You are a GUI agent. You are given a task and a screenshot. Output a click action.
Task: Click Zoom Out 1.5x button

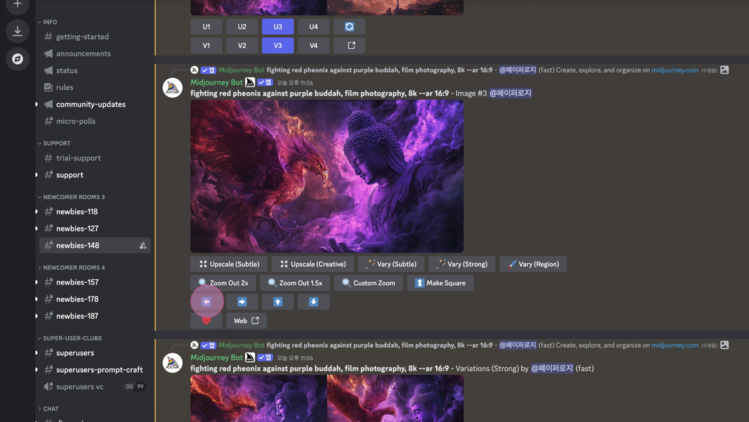coord(295,283)
